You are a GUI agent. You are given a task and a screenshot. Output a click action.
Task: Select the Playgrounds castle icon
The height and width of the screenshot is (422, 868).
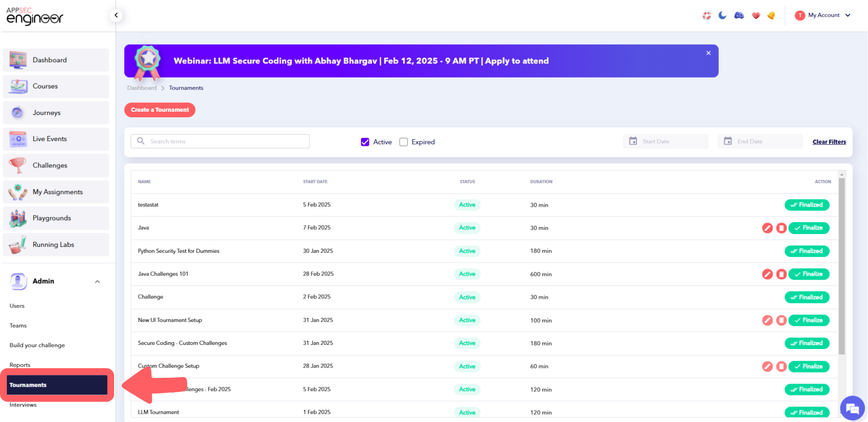[x=18, y=218]
